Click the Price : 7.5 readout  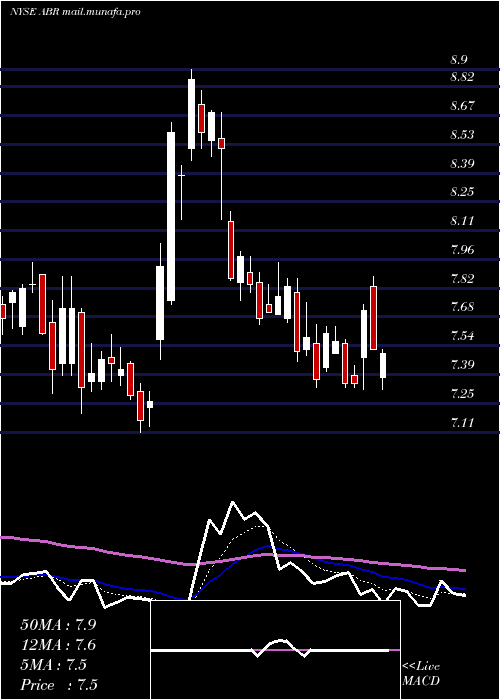pos(59,685)
